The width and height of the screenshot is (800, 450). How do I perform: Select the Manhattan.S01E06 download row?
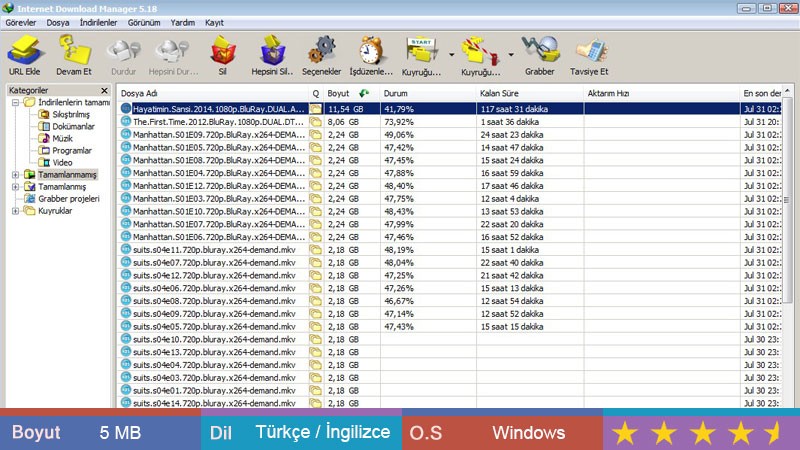449,237
